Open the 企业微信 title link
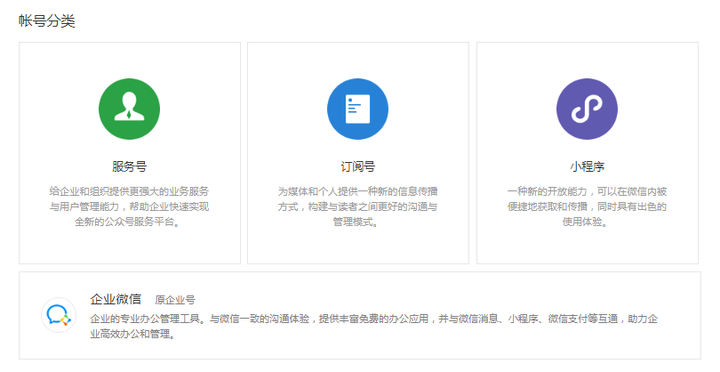The height and width of the screenshot is (372, 720). pyautogui.click(x=116, y=299)
